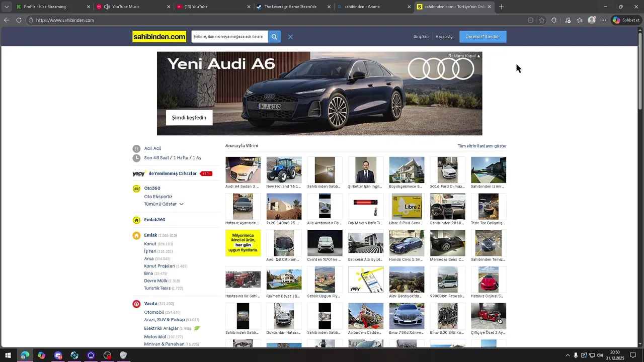Click Şimdi keşfedin on the Audi banner

[x=189, y=118]
